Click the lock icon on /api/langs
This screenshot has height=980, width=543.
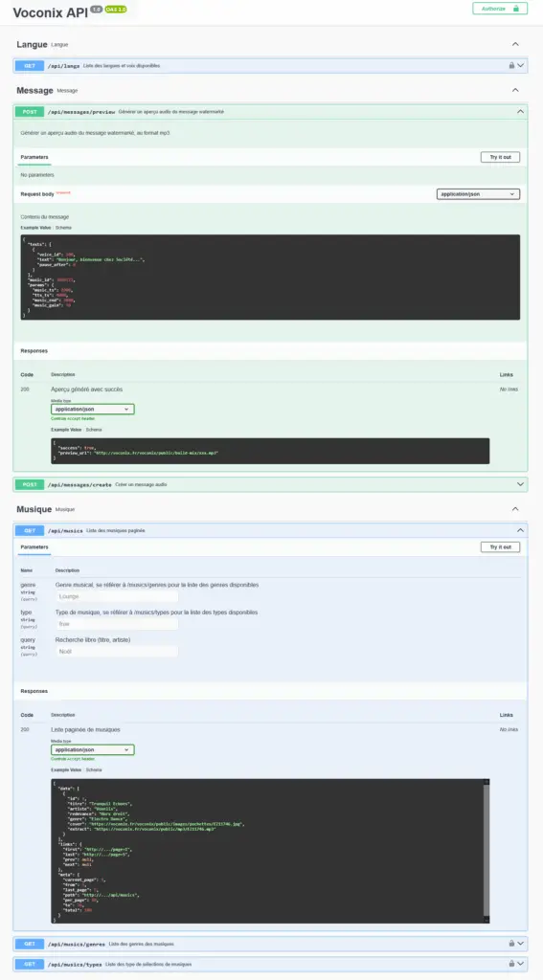click(x=511, y=65)
